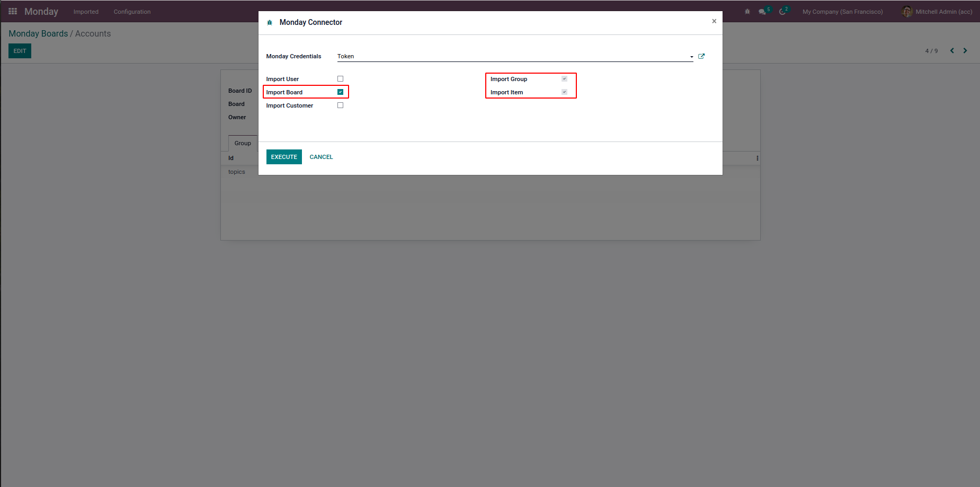This screenshot has width=980, height=487.
Task: Open the Token external link icon
Action: 701,56
